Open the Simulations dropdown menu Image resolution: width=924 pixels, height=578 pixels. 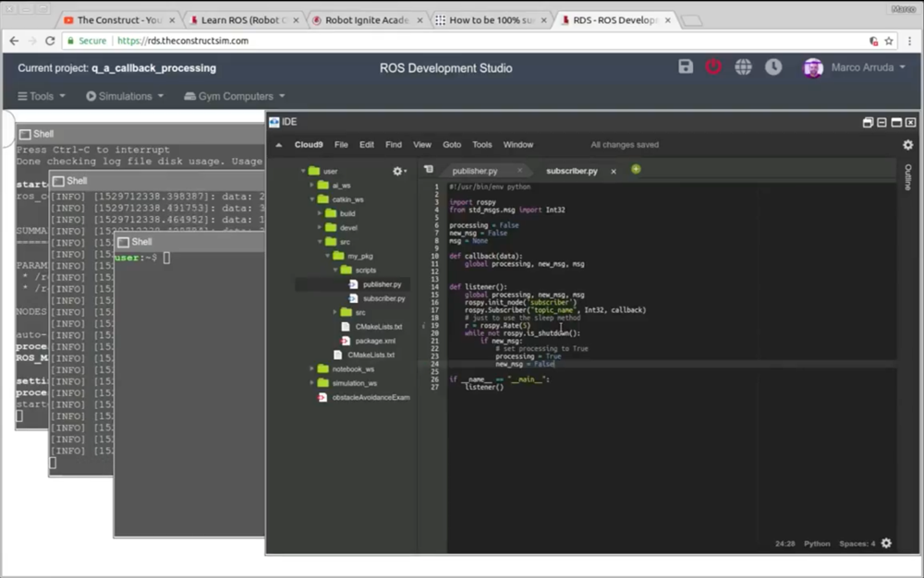[125, 96]
